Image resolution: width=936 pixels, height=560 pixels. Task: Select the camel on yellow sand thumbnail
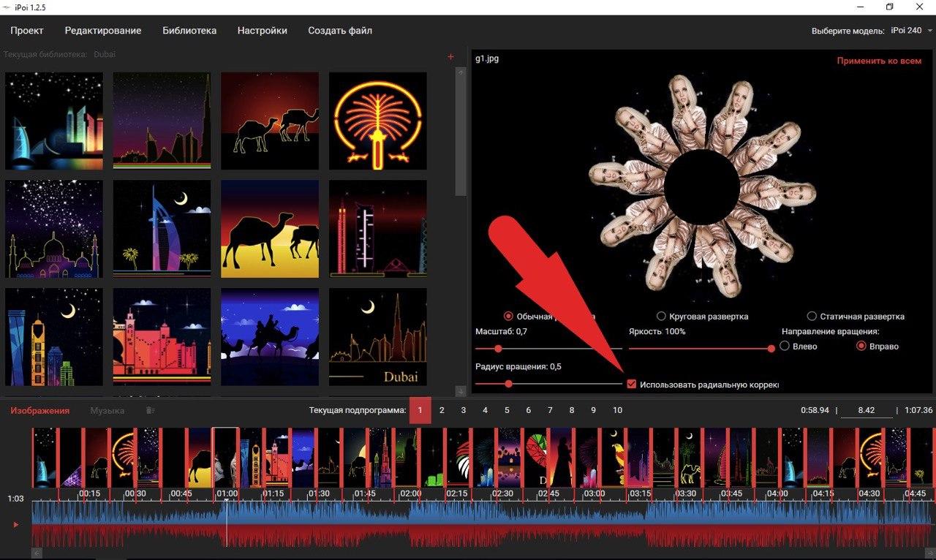270,229
